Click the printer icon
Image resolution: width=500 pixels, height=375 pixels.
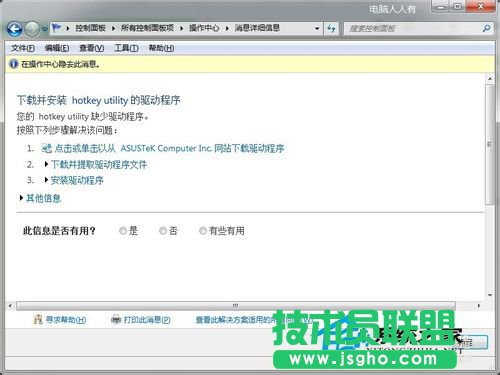click(116, 319)
